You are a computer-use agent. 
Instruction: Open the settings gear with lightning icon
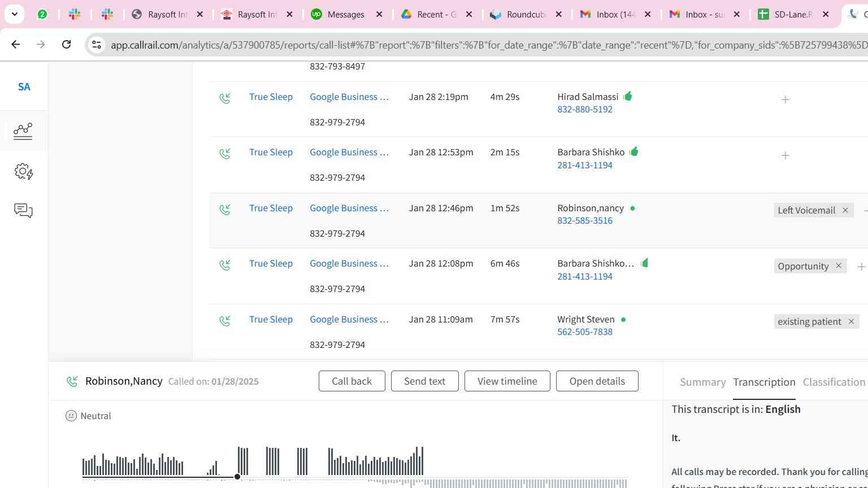[23, 171]
